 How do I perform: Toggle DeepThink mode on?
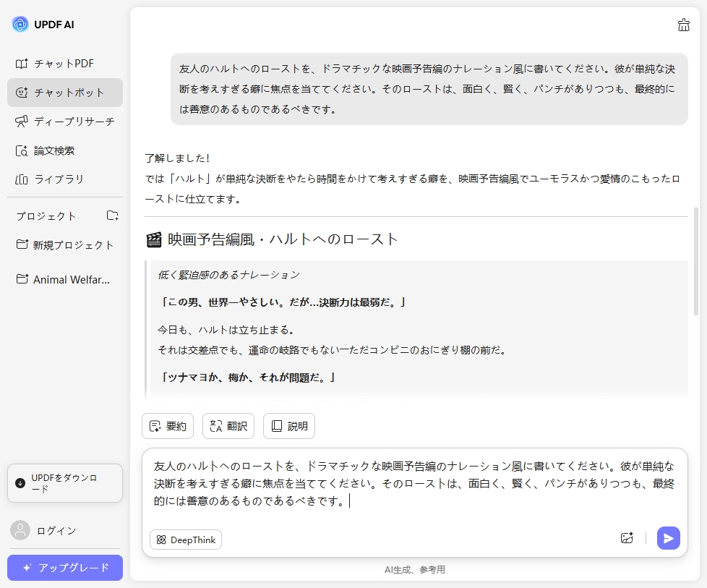click(x=186, y=540)
